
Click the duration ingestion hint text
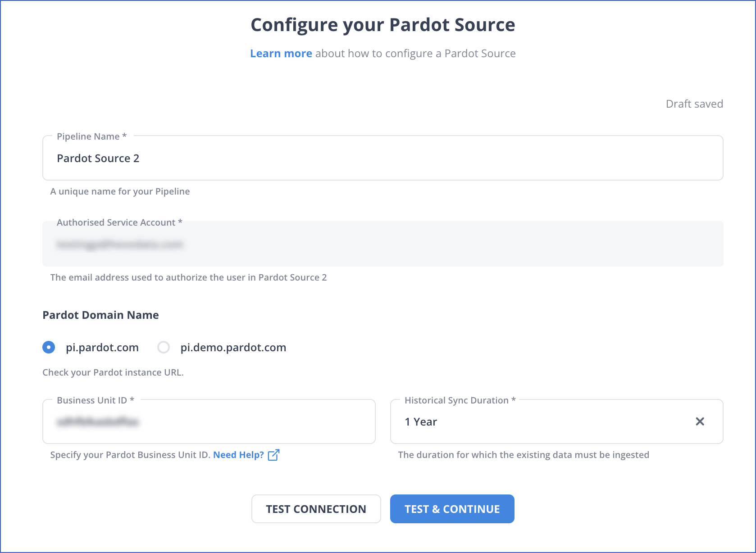click(524, 455)
